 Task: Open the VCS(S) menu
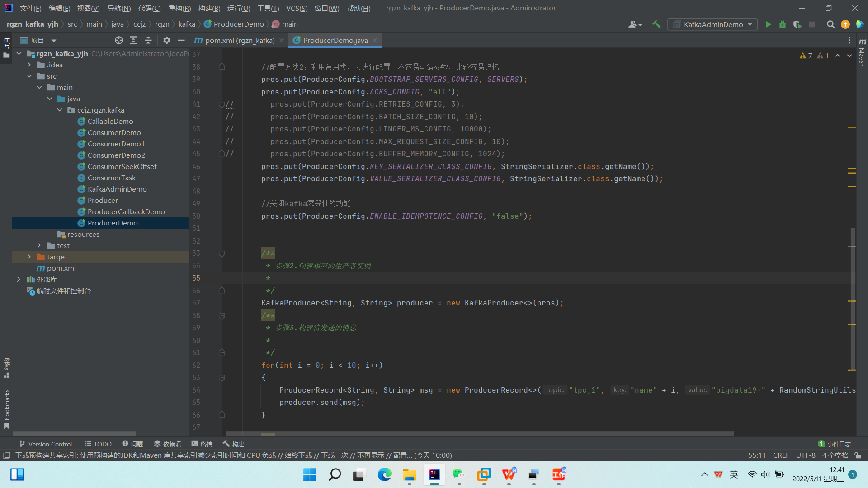pyautogui.click(x=297, y=8)
